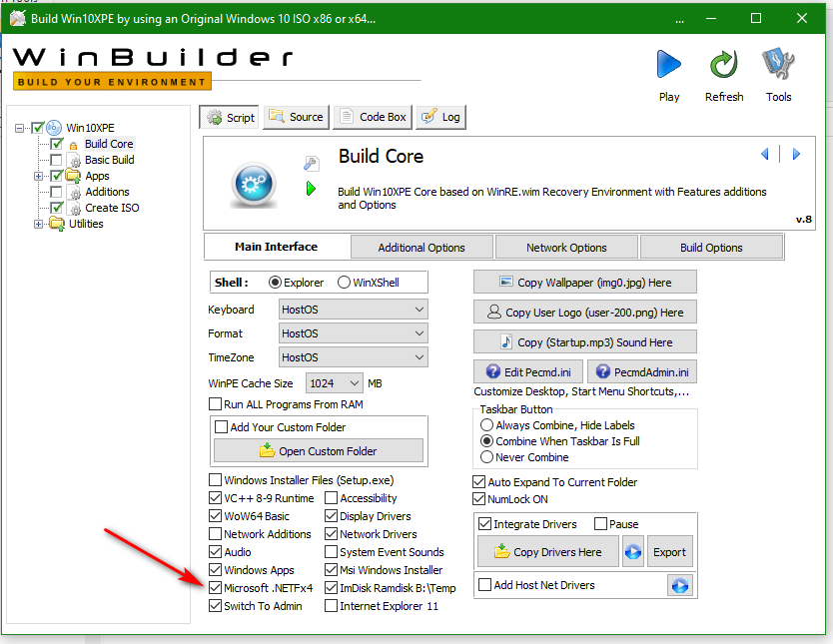Screen dimensions: 833x644
Task: Select the WinXShell radio button
Action: (x=344, y=283)
